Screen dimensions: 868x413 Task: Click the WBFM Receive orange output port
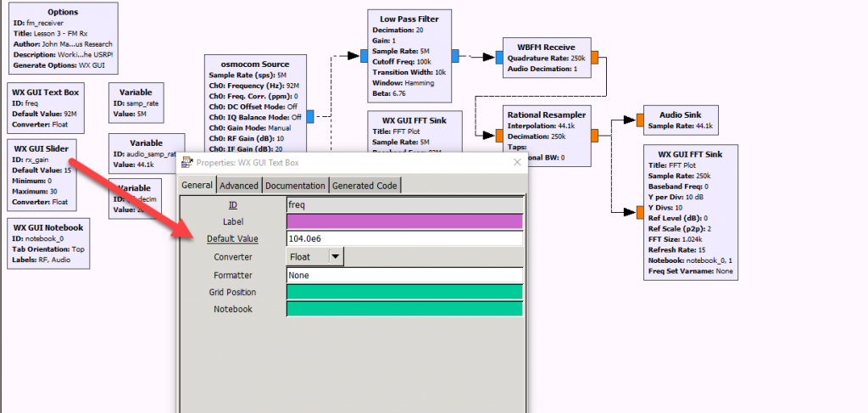pyautogui.click(x=594, y=57)
